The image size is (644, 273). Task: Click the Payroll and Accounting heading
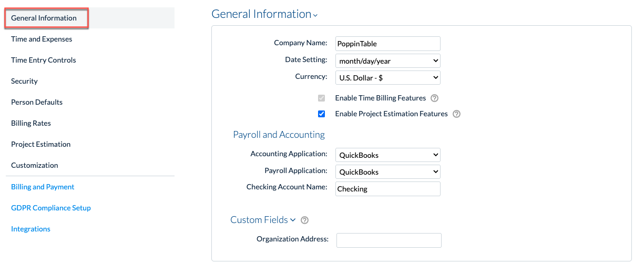point(279,135)
